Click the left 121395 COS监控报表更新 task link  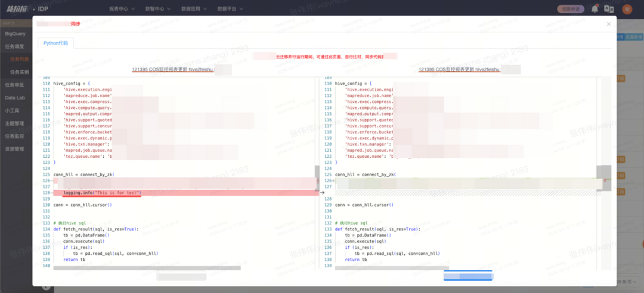[172, 70]
